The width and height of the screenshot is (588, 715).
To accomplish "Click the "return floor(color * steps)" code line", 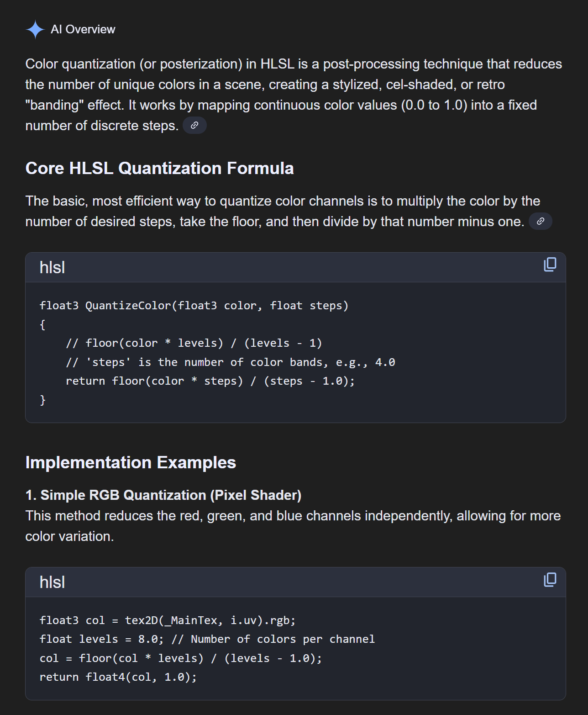I will tap(210, 381).
